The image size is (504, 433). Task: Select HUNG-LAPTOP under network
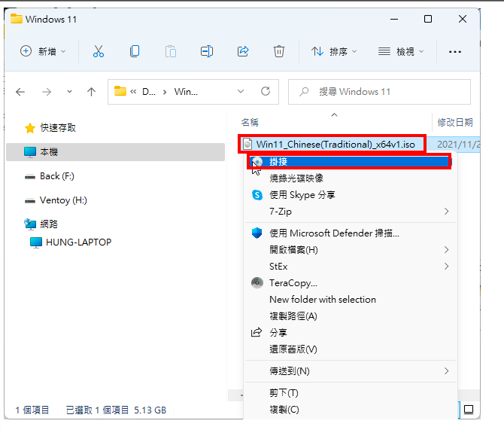coord(79,242)
